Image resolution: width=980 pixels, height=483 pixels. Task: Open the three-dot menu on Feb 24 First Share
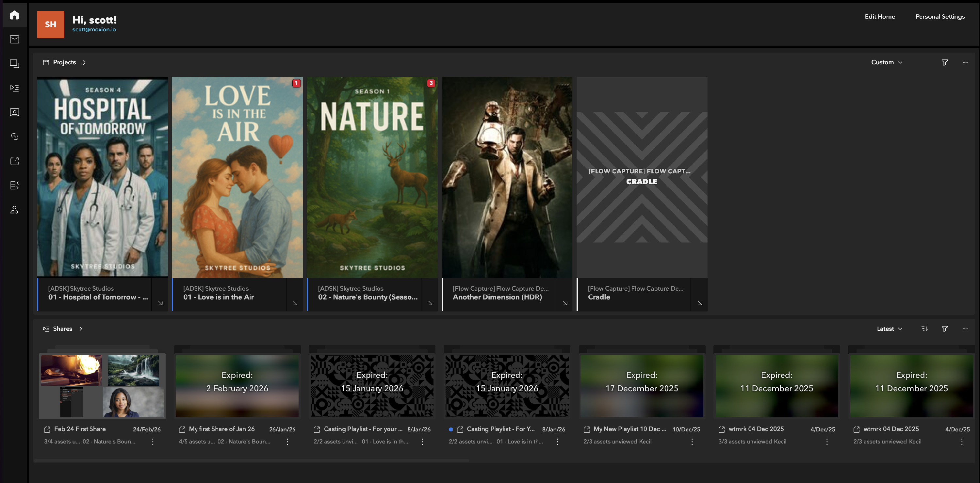pyautogui.click(x=153, y=442)
